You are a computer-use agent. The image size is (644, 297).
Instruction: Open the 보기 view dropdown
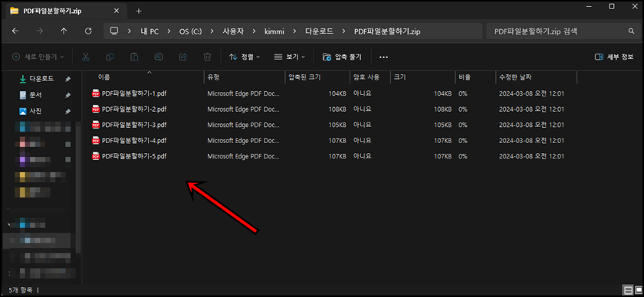point(290,57)
